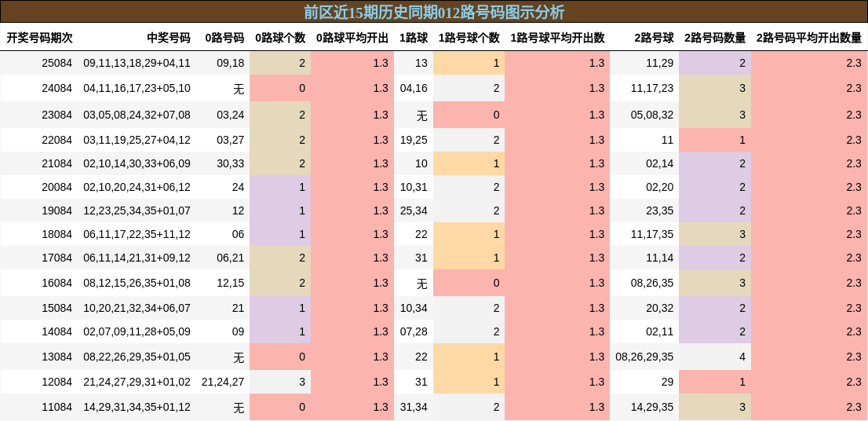The image size is (868, 421).
Task: Click winning numbers 04,11,16,17,23+05,10
Action: tap(137, 88)
